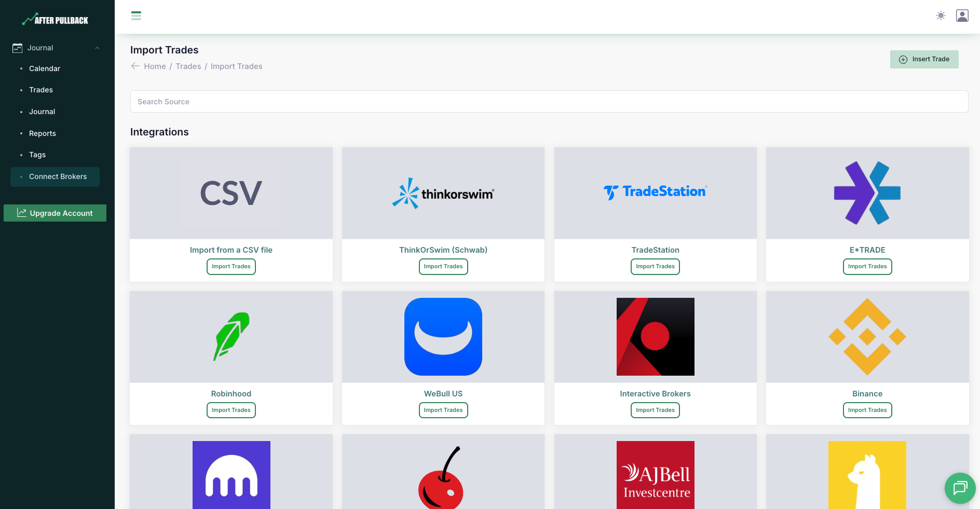The image size is (980, 509).
Task: Open the Journal sub-item in sidebar
Action: tap(42, 112)
